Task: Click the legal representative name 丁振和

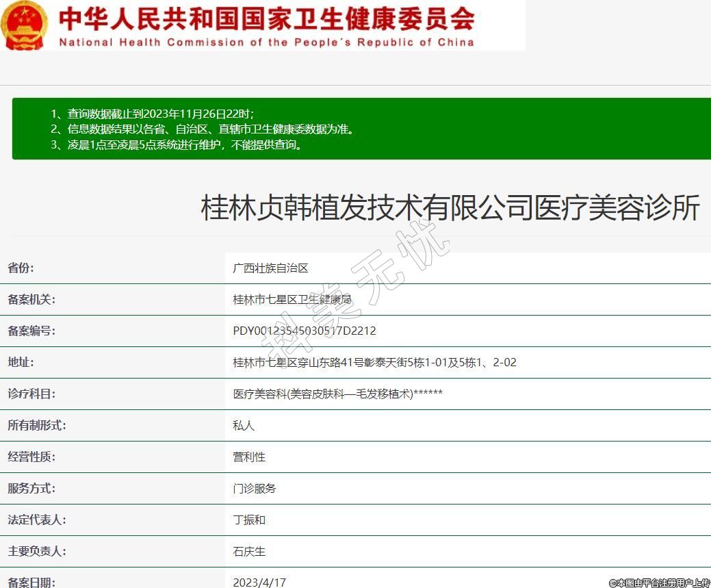Action: tap(249, 520)
